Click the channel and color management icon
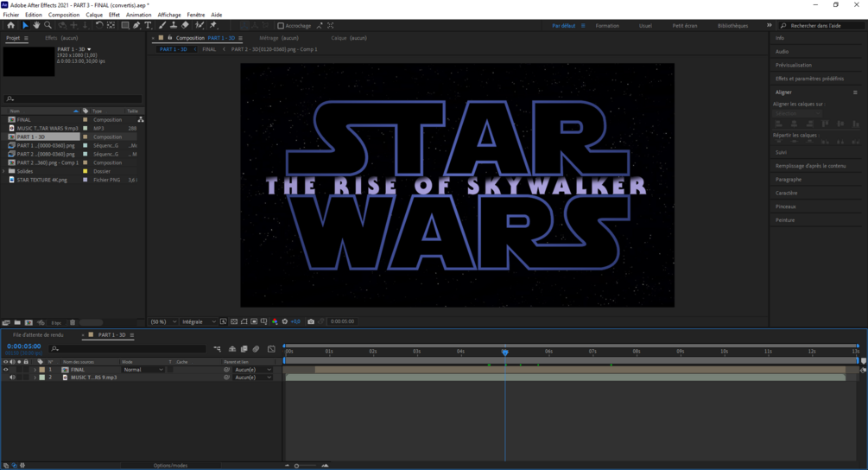The height and width of the screenshot is (470, 868). (276, 321)
